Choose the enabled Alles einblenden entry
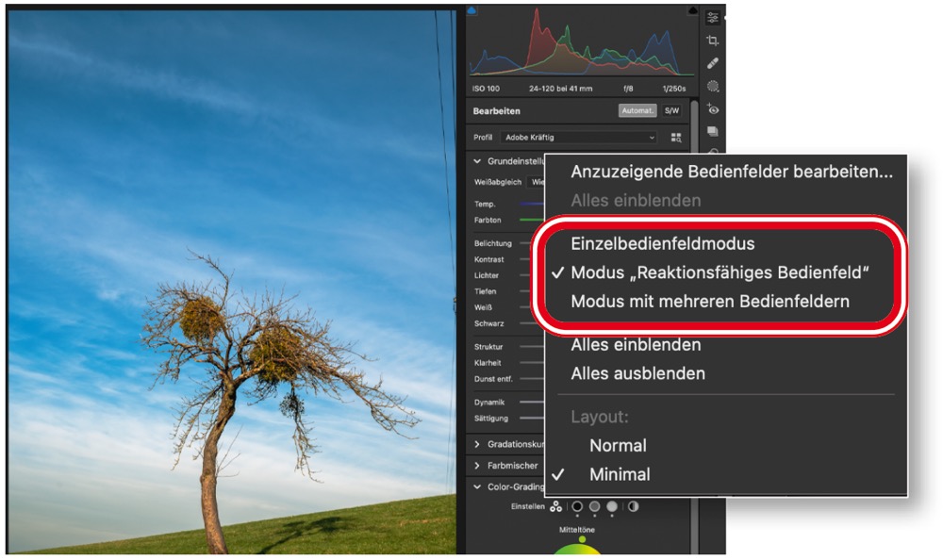This screenshot has width=943, height=560. (x=636, y=345)
